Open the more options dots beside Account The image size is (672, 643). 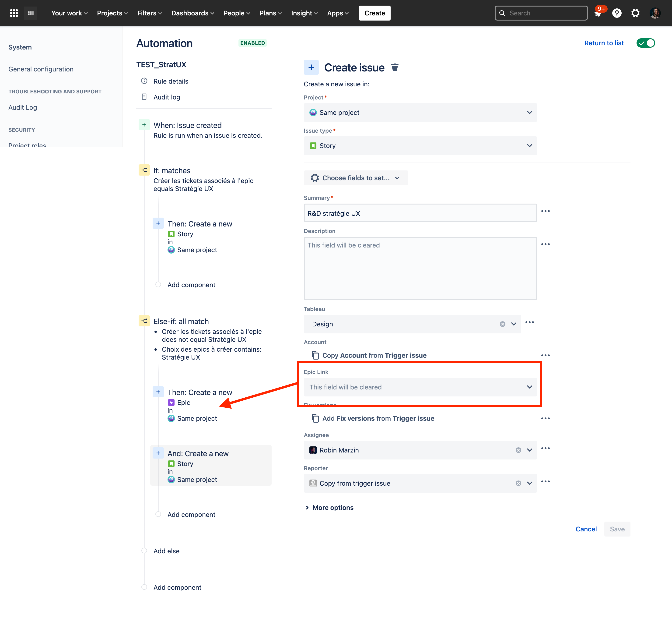[545, 355]
